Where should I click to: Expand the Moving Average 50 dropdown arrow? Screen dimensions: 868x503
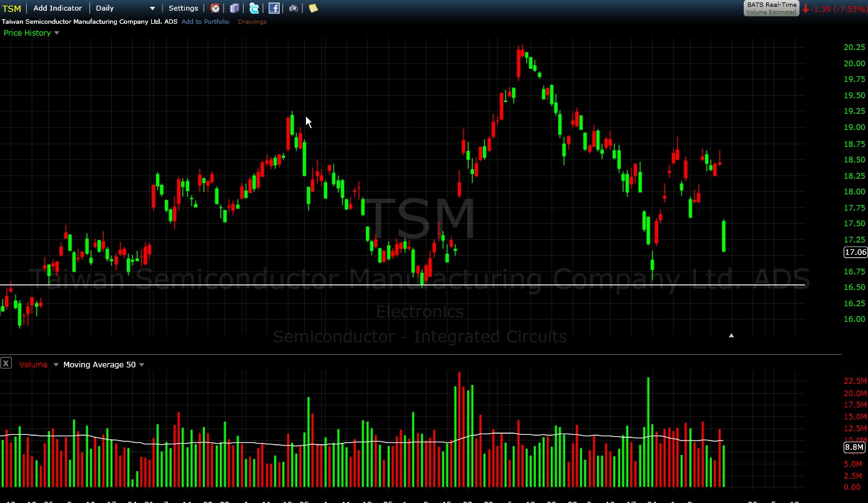click(141, 364)
